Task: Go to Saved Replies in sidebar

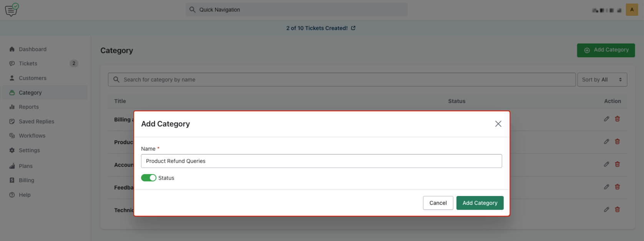Action: (x=37, y=121)
